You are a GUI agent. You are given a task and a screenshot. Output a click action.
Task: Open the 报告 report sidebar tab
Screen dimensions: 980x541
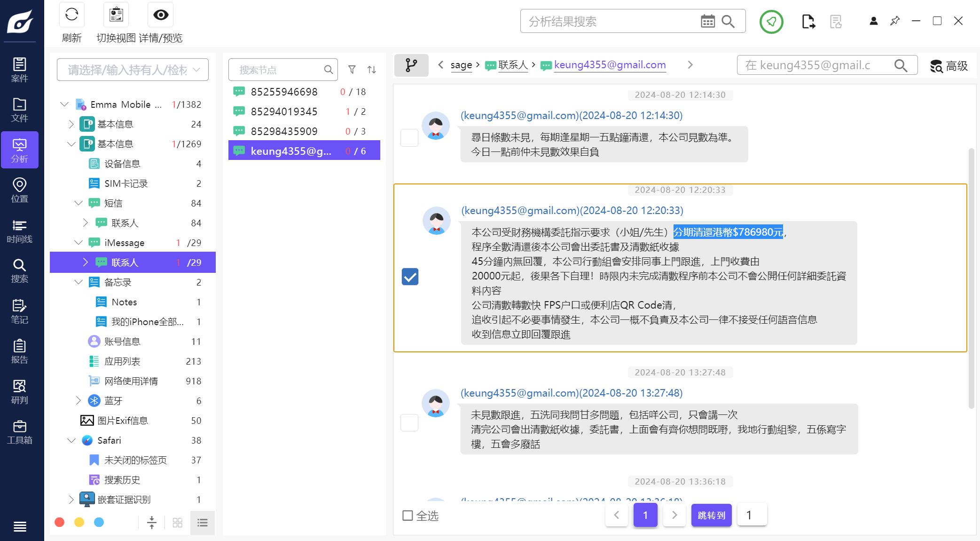pyautogui.click(x=19, y=352)
